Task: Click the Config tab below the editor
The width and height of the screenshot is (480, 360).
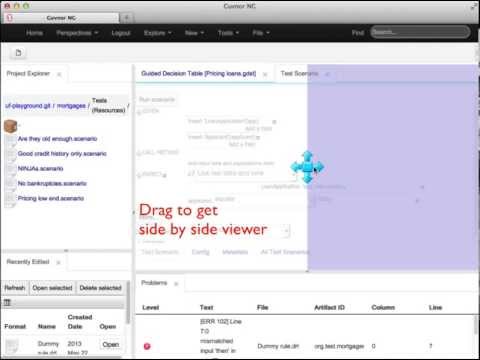Action: [x=201, y=252]
